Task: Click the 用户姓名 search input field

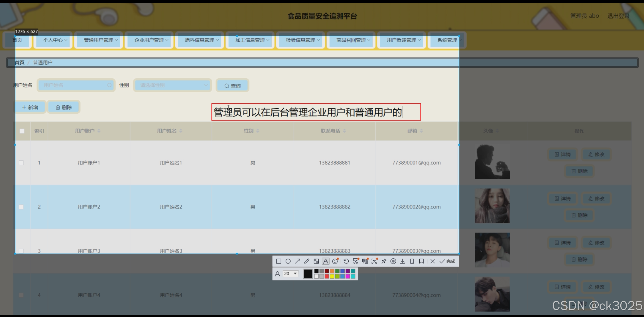Action: (x=76, y=85)
